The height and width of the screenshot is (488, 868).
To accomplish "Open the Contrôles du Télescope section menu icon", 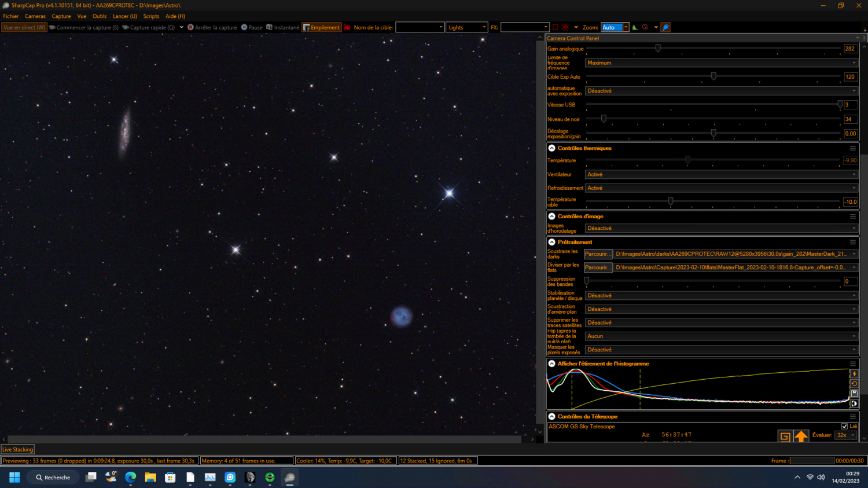I will (x=853, y=416).
